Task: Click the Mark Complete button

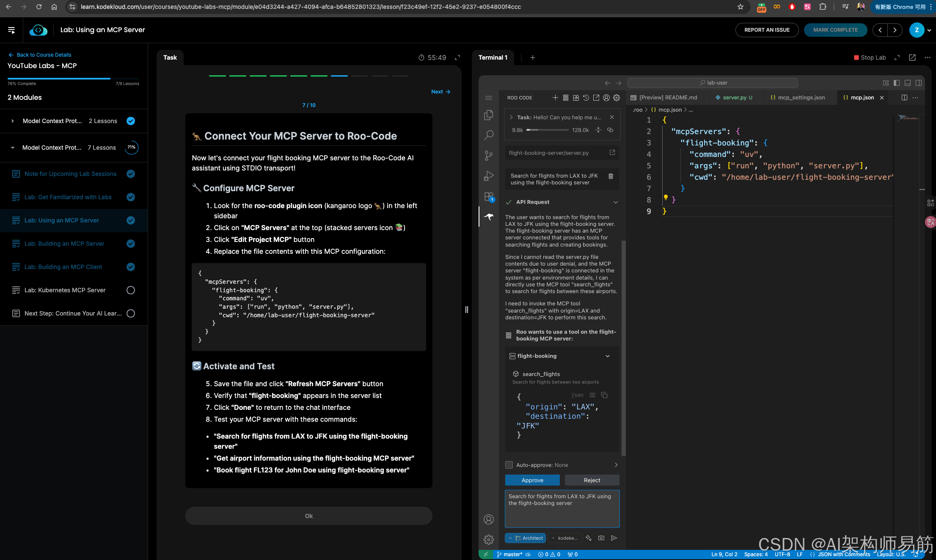Action: (835, 30)
